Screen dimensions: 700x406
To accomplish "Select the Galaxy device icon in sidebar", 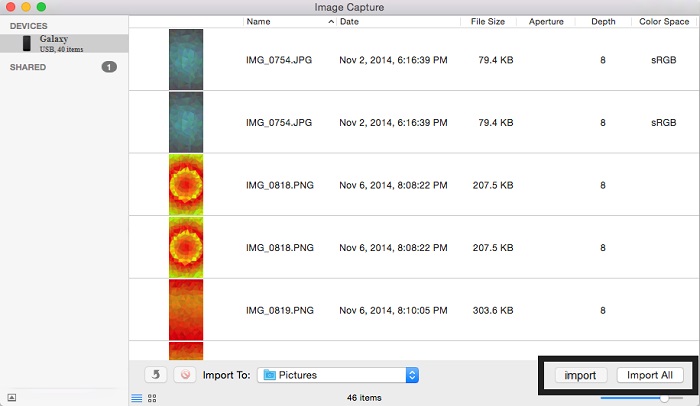I will [x=27, y=43].
